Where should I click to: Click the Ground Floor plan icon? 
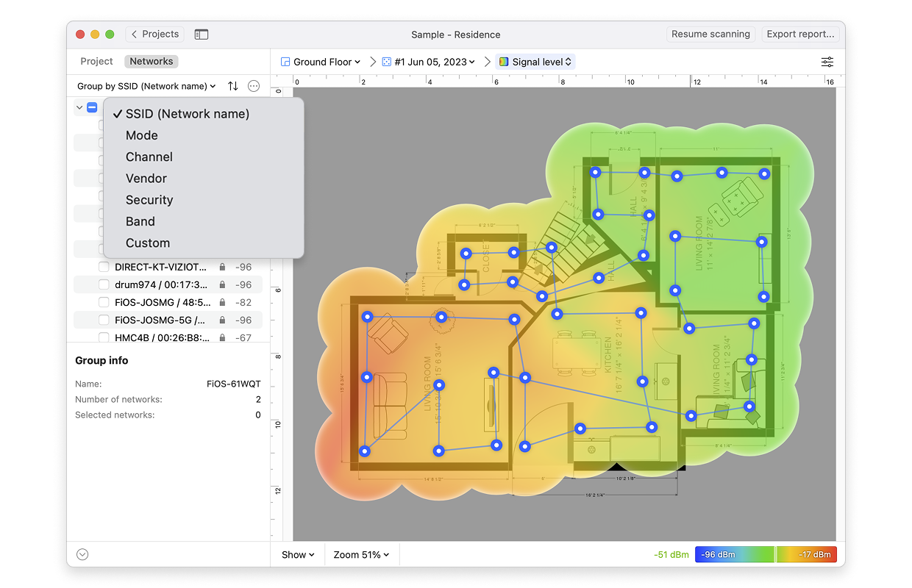point(285,62)
